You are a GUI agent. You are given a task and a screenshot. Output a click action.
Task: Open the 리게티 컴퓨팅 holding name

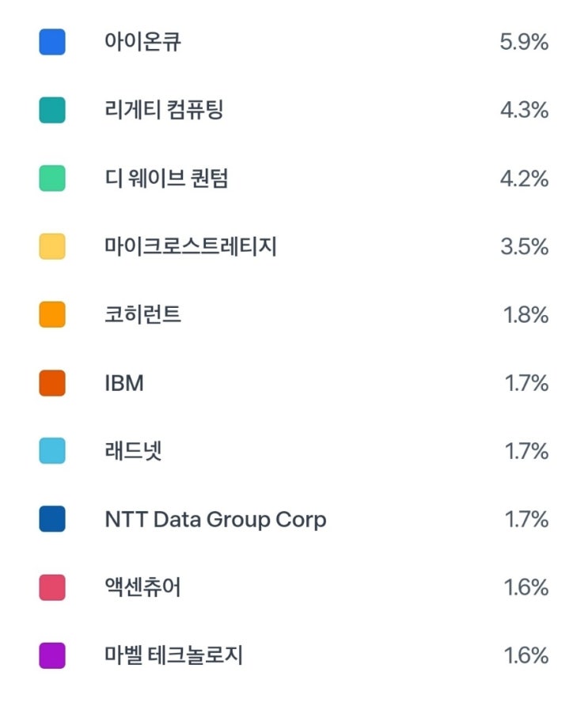pyautogui.click(x=164, y=110)
